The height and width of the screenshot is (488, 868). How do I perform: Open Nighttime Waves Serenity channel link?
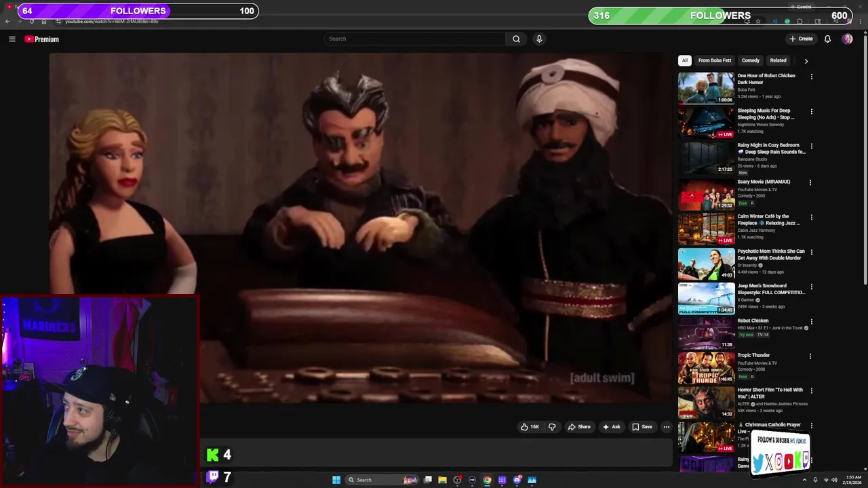[x=760, y=125]
